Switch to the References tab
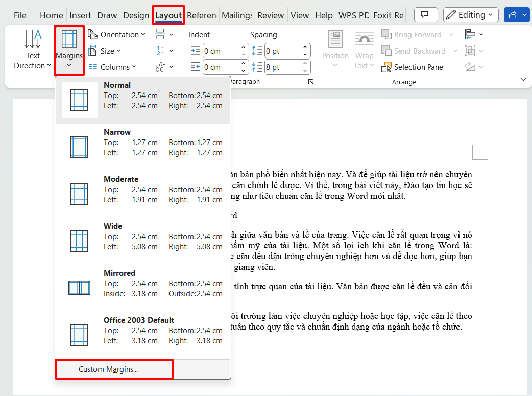Viewport: 532px width, 396px height. [202, 15]
